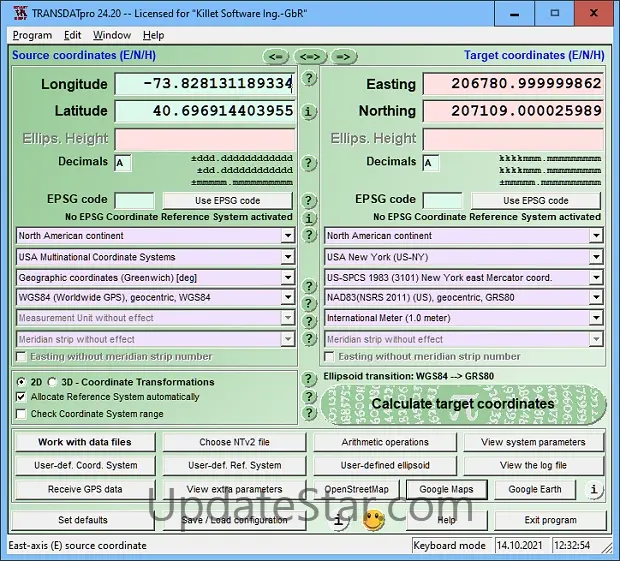Open help icon beside 2D/3D transformations option
Screen dimensions: 620x561
coord(309,379)
